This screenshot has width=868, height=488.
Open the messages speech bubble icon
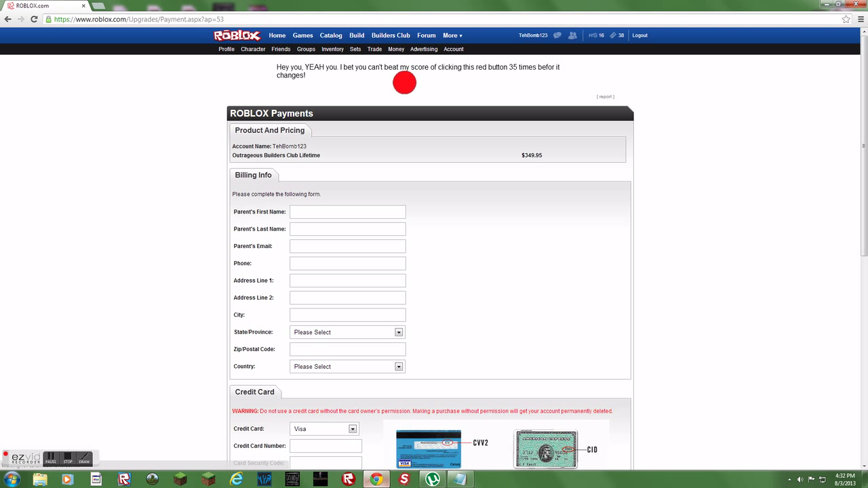coord(557,35)
